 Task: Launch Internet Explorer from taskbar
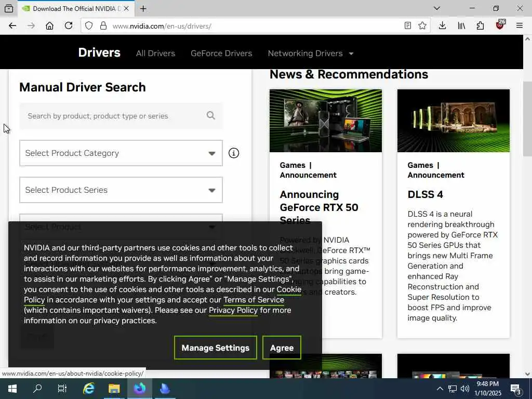pyautogui.click(x=88, y=389)
